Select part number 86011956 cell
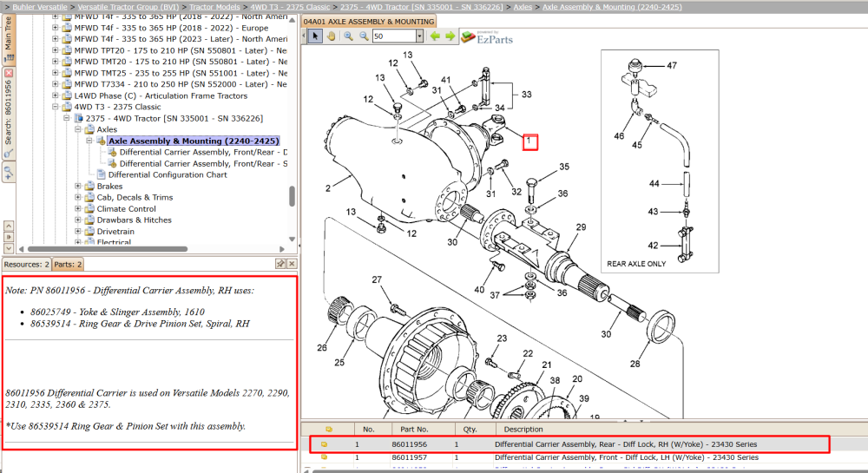Viewport: 868px width, 473px height. [x=409, y=444]
